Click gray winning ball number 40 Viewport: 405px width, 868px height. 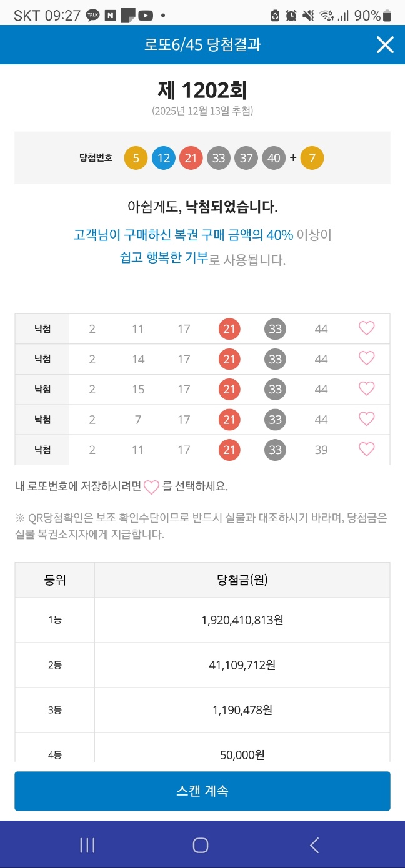274,158
